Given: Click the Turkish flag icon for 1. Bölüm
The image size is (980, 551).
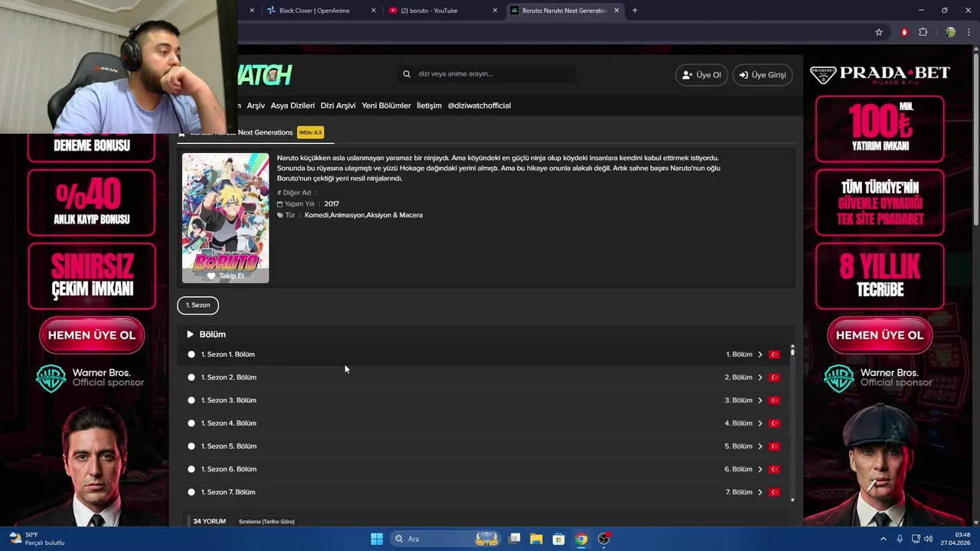Looking at the screenshot, I should (x=774, y=354).
